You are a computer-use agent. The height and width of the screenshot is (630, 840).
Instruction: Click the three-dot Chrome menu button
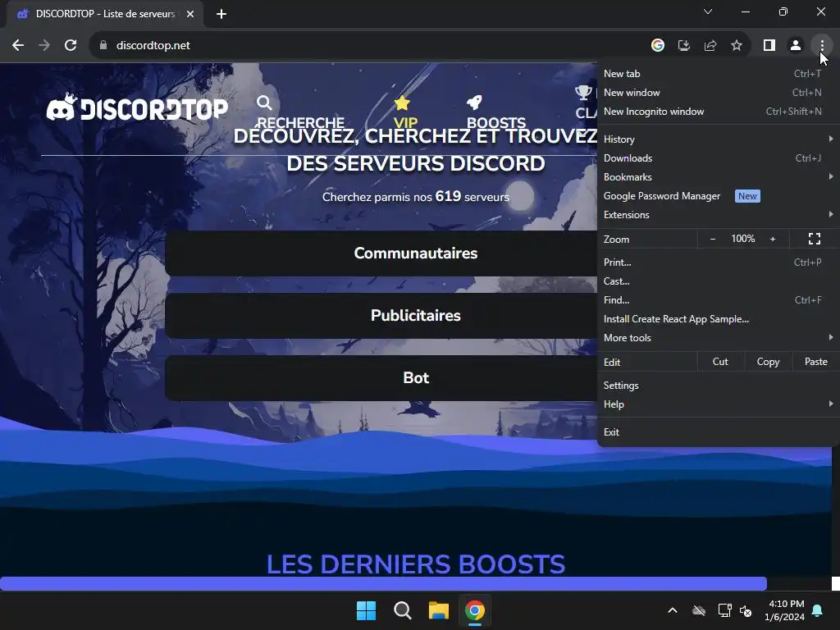[x=822, y=46]
